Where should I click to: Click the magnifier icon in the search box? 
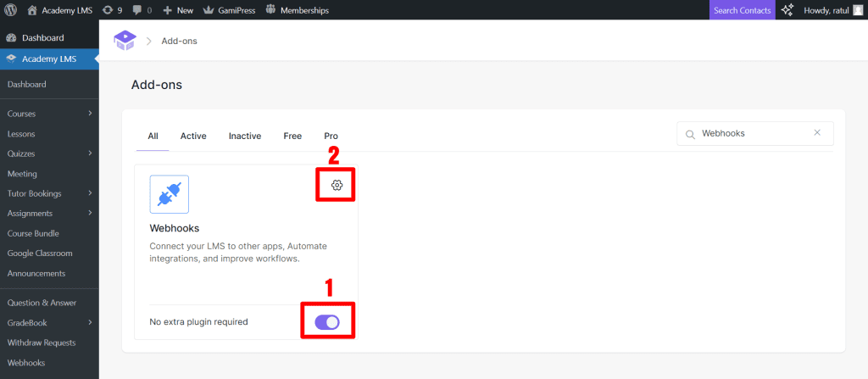click(x=690, y=134)
